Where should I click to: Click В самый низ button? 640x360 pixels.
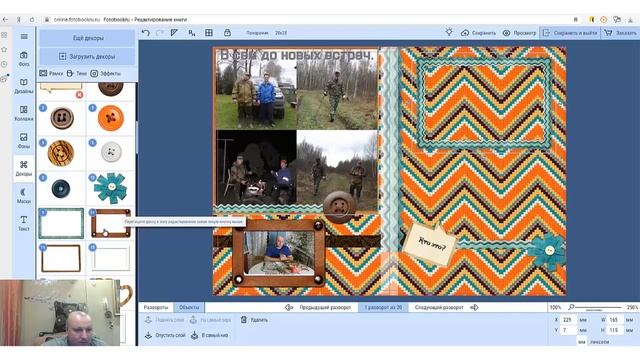point(209,335)
